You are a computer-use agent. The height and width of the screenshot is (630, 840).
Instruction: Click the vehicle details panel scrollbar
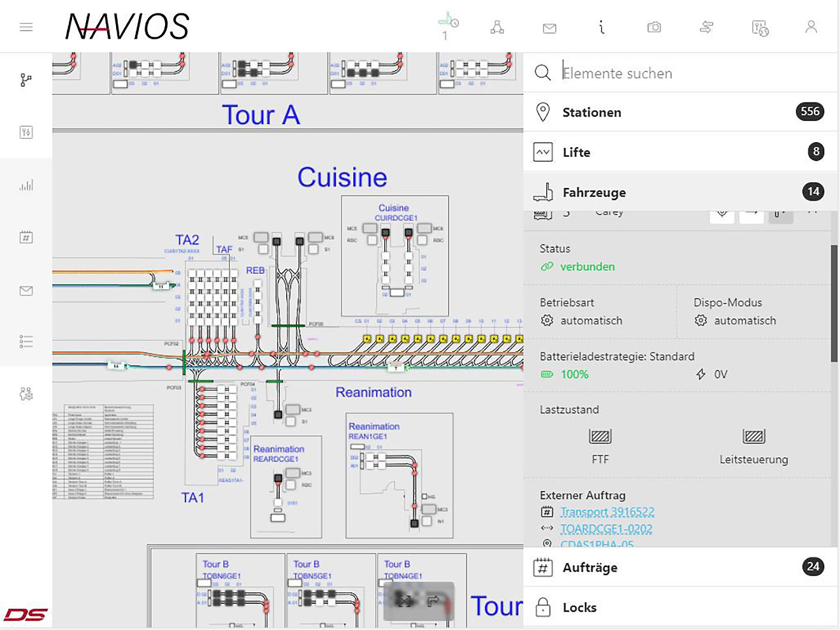pyautogui.click(x=834, y=303)
